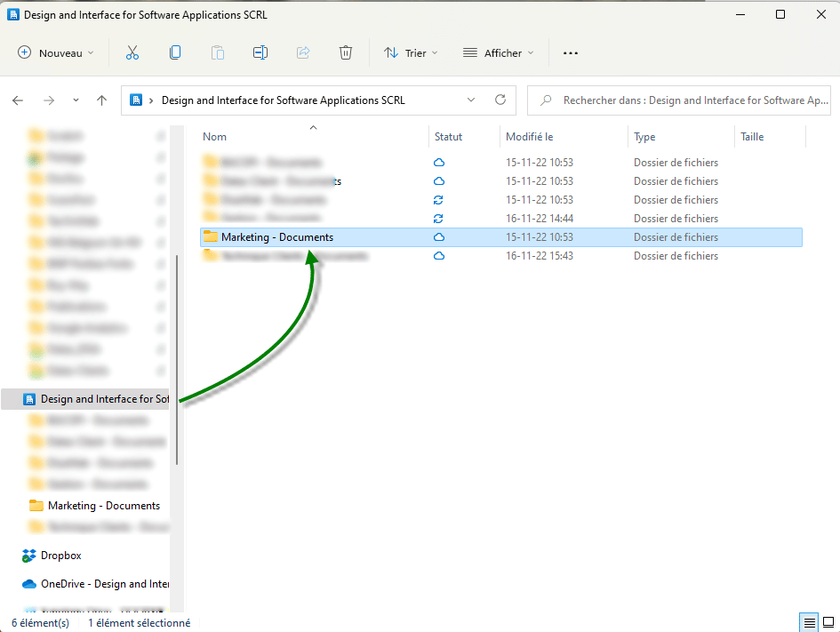Switch to large icons view in status bar

[x=828, y=622]
